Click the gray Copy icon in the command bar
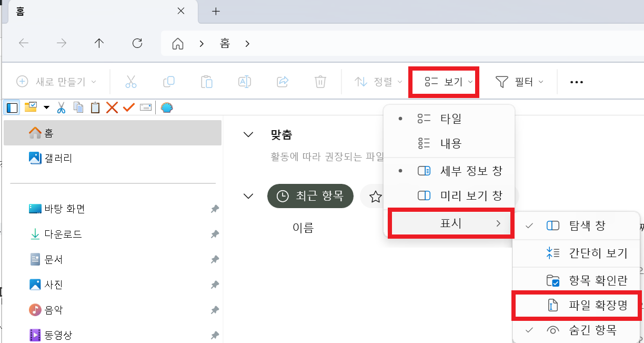The width and height of the screenshot is (644, 343). click(169, 82)
